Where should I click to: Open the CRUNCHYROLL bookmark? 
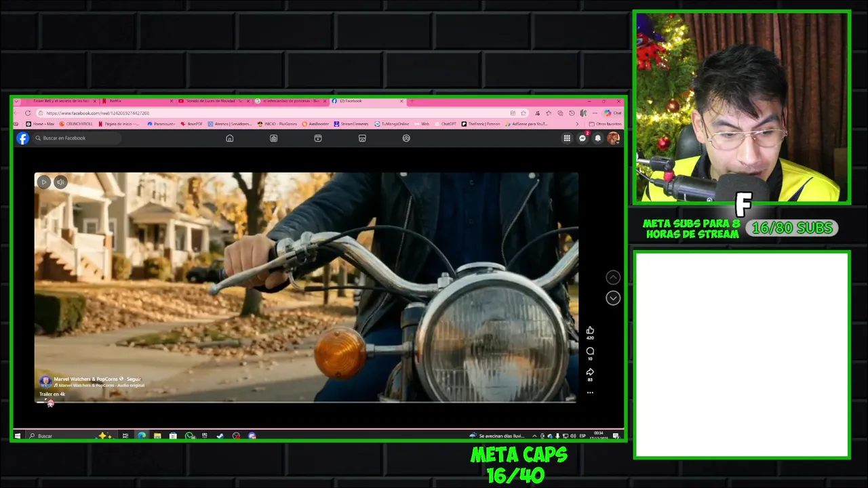(76, 124)
